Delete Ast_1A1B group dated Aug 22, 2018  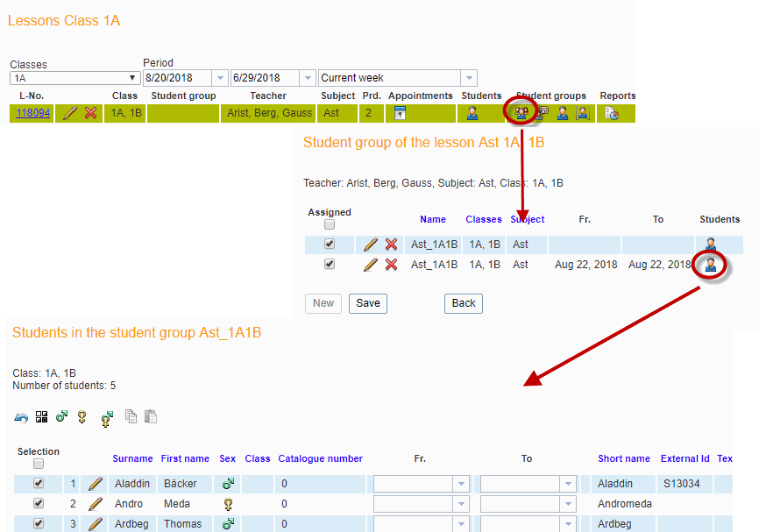(391, 265)
